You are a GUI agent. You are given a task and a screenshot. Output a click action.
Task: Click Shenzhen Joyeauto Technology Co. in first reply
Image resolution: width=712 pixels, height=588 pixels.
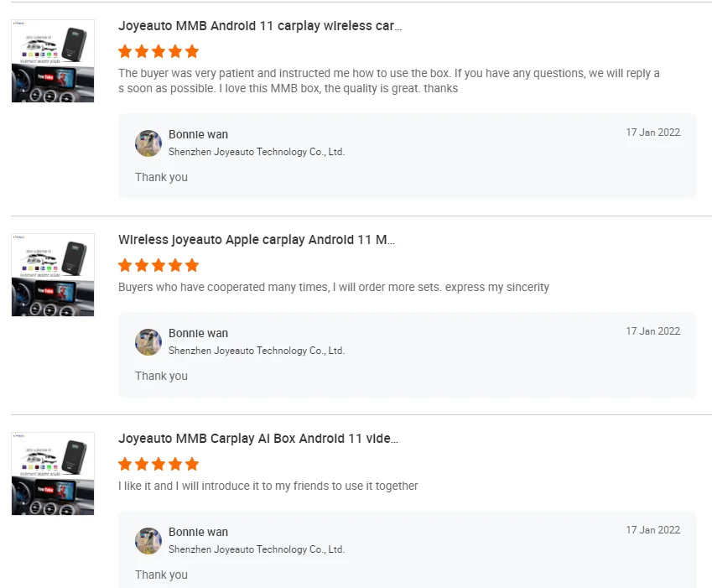(257, 152)
